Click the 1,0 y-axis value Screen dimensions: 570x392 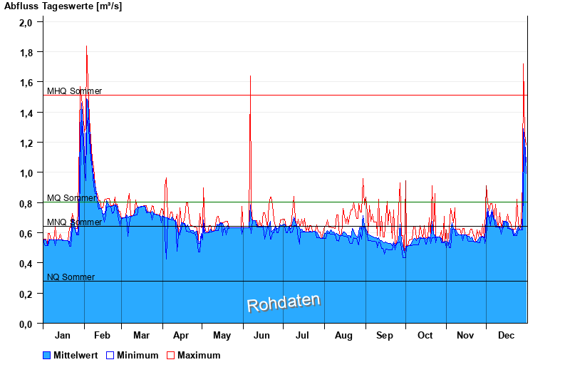point(26,173)
